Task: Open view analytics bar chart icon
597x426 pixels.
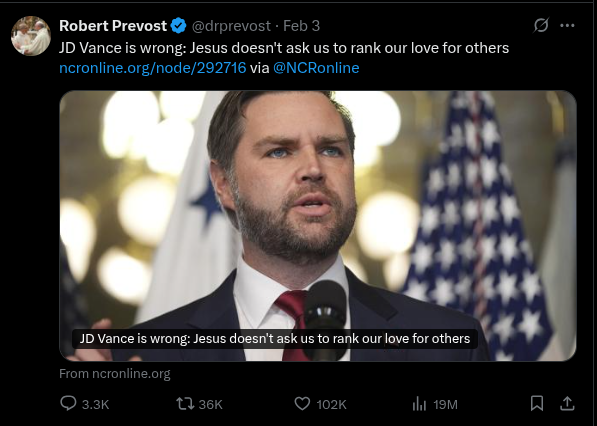Action: (x=419, y=404)
